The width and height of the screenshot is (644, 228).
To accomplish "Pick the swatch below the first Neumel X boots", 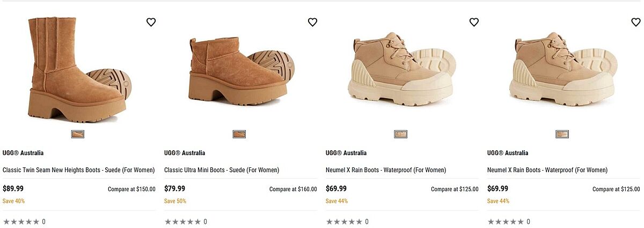I will pos(400,134).
